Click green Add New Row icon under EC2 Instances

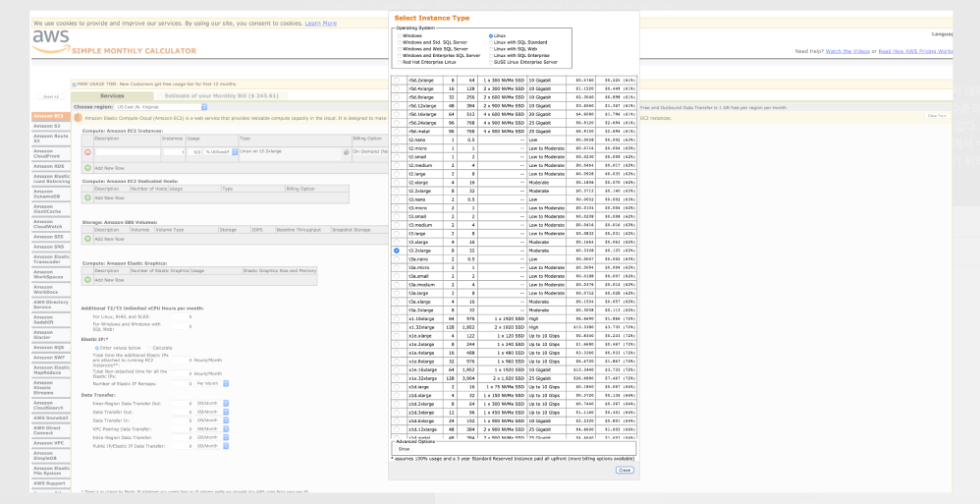[x=87, y=168]
